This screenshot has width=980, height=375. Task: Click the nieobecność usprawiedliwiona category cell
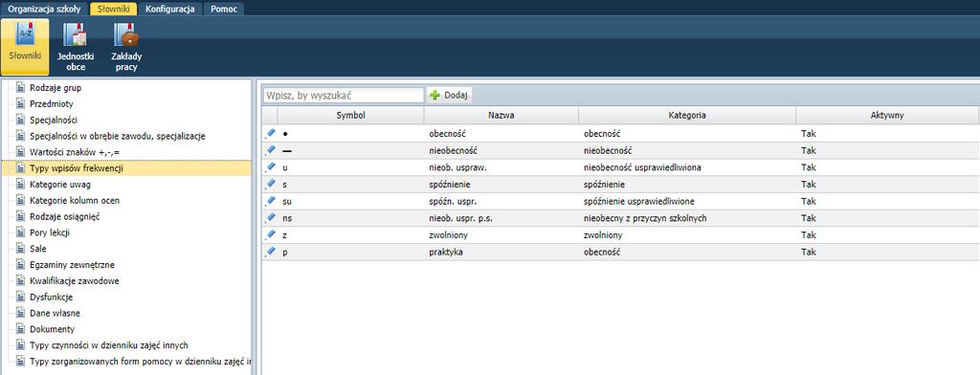(x=687, y=167)
